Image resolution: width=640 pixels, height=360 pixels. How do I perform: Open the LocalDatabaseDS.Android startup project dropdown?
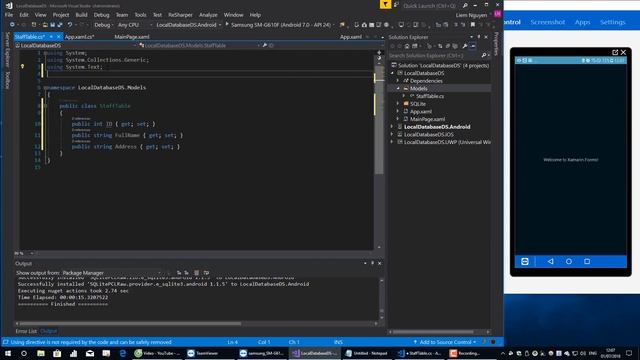[189, 25]
